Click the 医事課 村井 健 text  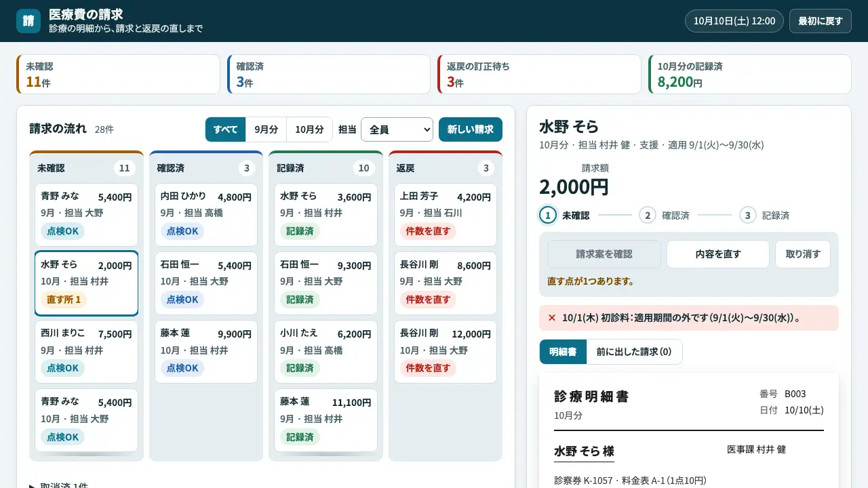757,449
